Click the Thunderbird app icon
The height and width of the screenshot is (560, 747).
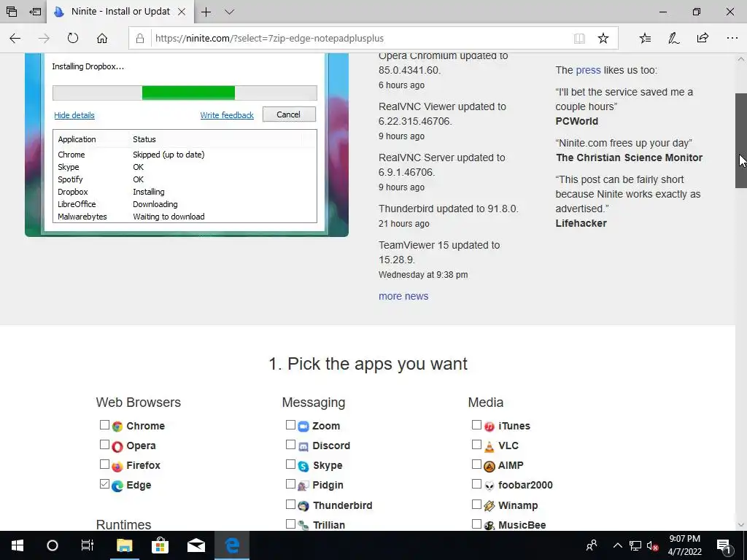[303, 506]
